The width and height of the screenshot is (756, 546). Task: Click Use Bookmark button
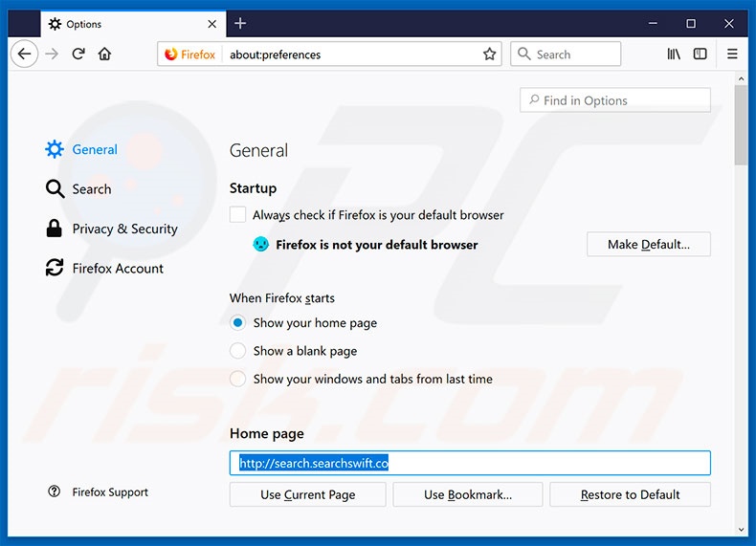(x=468, y=494)
